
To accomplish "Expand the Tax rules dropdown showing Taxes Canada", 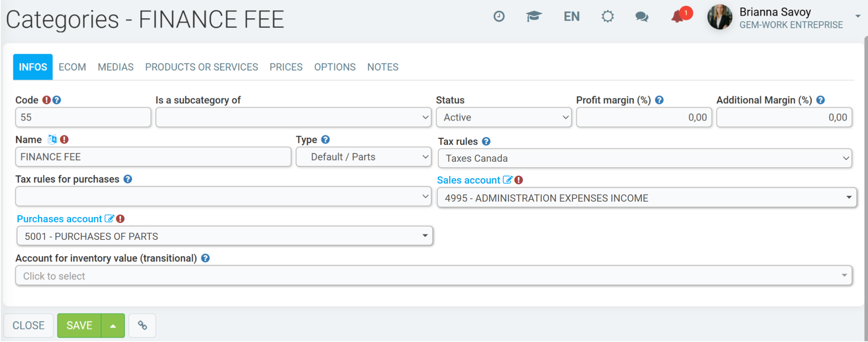I will point(645,158).
